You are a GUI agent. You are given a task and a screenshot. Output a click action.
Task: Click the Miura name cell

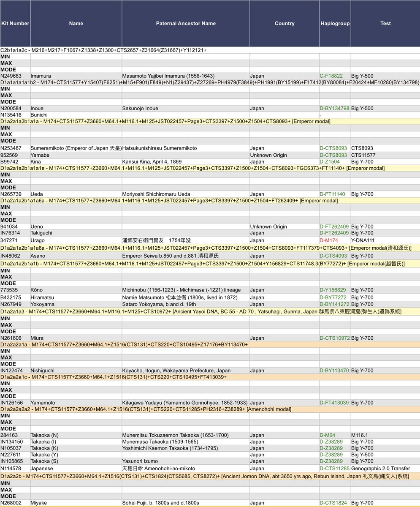coord(76,338)
